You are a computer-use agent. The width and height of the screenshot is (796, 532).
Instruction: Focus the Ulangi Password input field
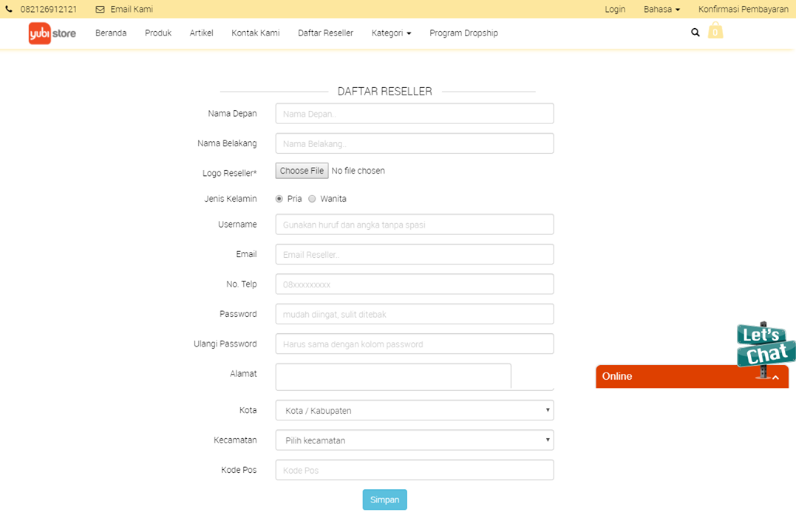pyautogui.click(x=414, y=344)
